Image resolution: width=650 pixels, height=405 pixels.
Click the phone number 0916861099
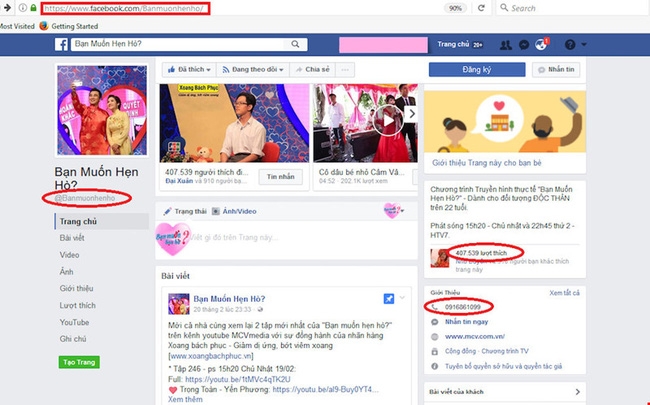463,307
